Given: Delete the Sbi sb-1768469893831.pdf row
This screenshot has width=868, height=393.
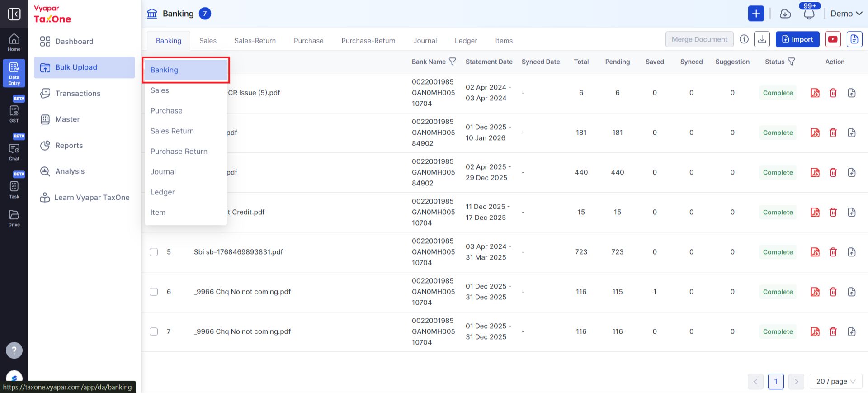Looking at the screenshot, I should pos(833,252).
